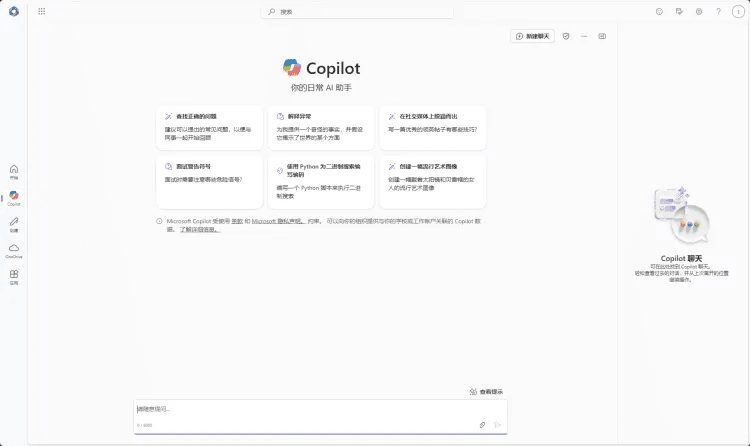This screenshot has width=750, height=446.
Task: Open the 了解详细信息 link
Action: [x=199, y=230]
